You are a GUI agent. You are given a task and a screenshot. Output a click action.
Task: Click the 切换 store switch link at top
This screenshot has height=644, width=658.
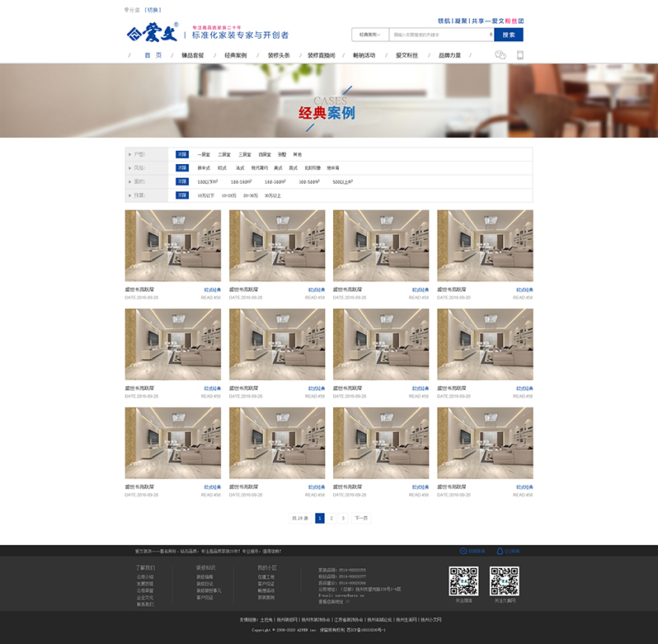[153, 10]
